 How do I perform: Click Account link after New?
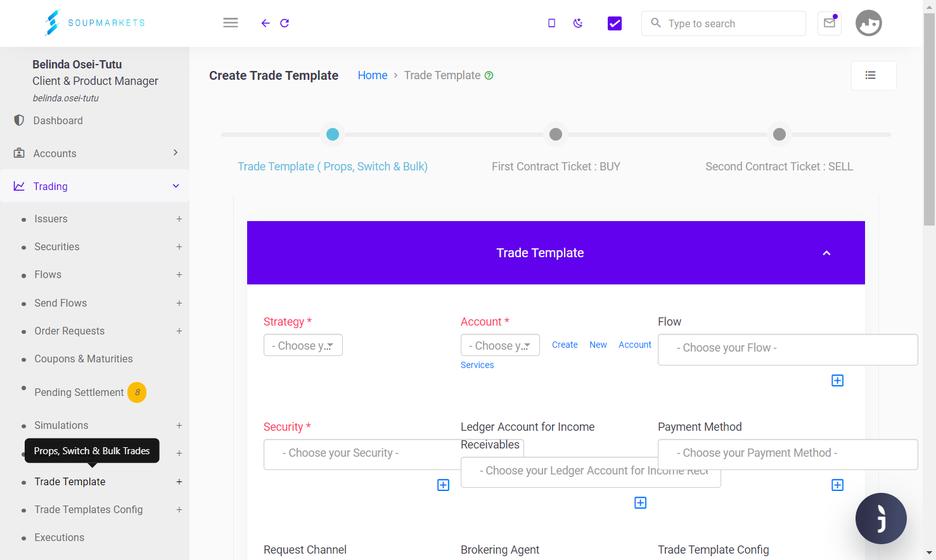[x=635, y=345]
